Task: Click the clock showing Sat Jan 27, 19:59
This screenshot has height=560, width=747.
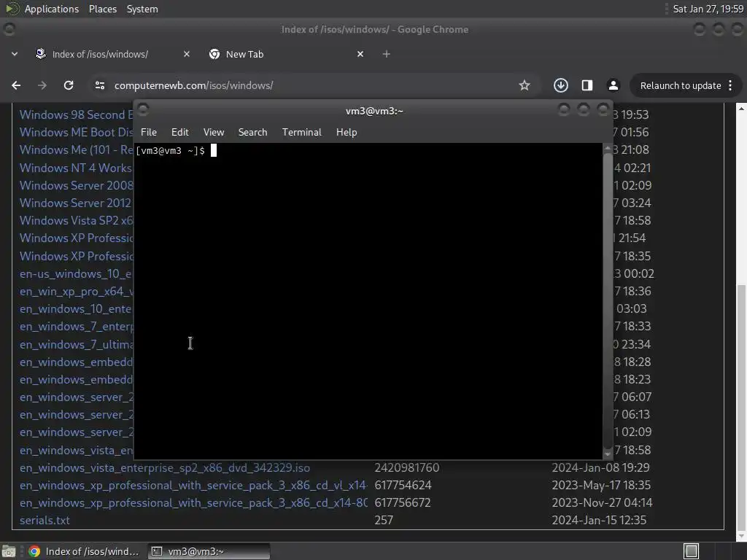Action: [708, 9]
